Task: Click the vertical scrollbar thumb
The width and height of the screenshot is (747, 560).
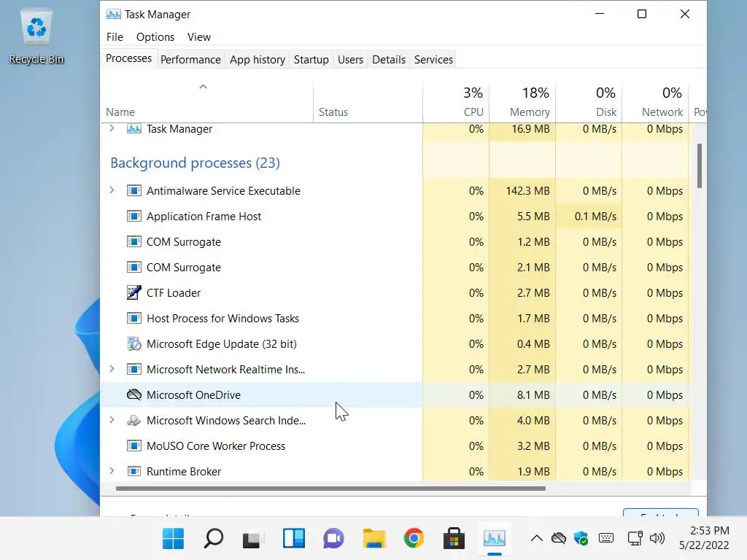Action: 700,166
